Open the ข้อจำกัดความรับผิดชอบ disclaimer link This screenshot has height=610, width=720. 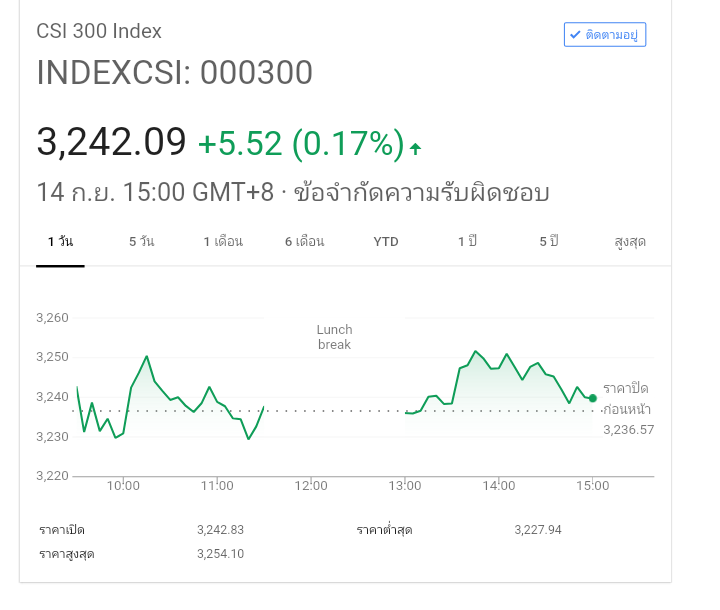[x=423, y=192]
